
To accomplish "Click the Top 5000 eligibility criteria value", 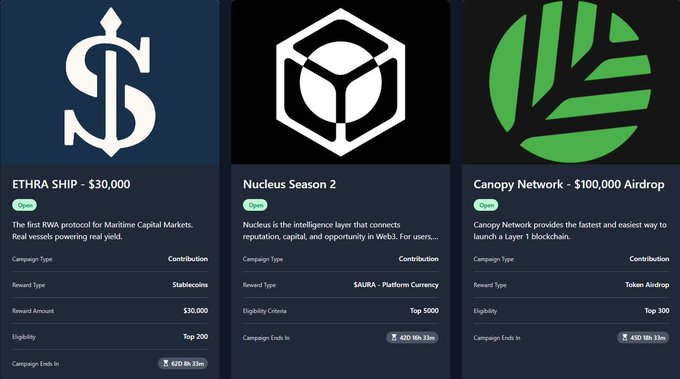I will 424,311.
